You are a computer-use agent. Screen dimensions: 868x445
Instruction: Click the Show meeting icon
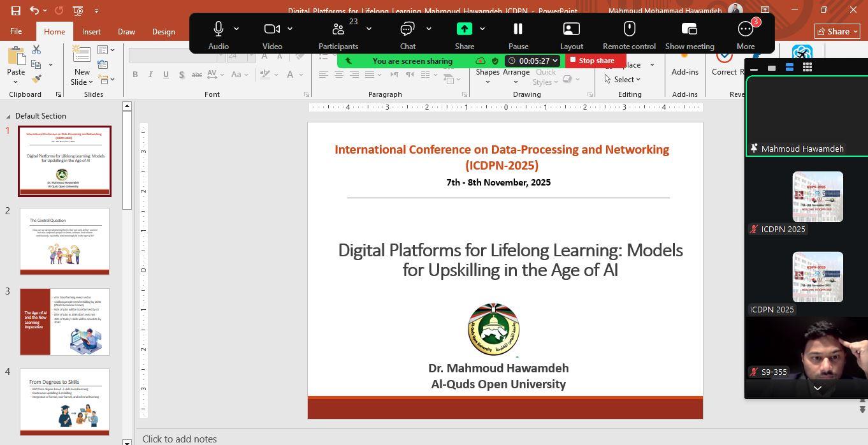point(690,29)
